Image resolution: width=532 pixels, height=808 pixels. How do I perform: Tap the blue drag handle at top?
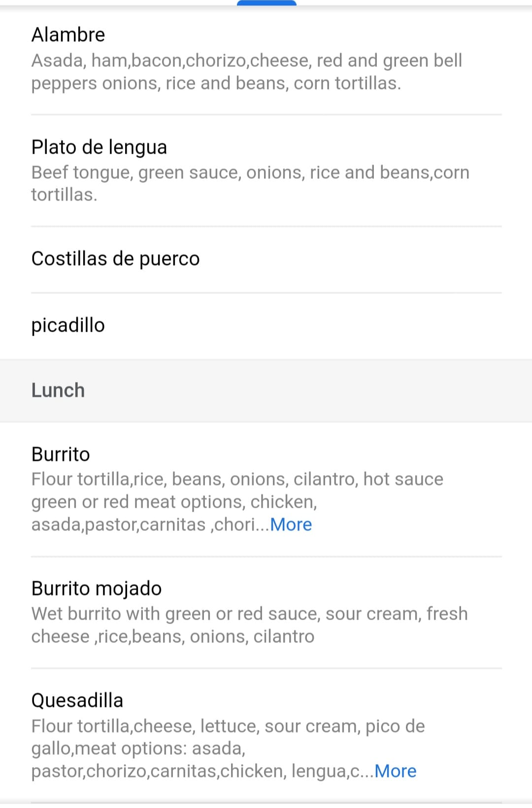(266, 3)
